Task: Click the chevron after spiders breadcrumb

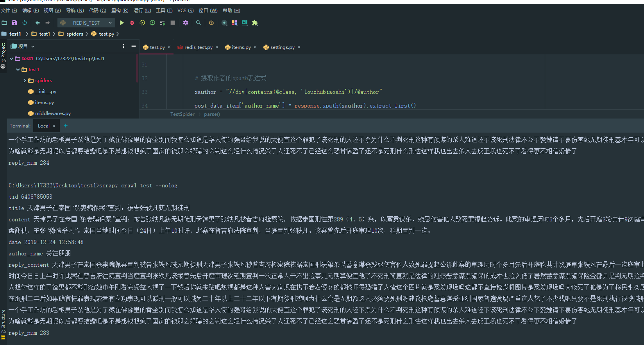Action: (87, 34)
